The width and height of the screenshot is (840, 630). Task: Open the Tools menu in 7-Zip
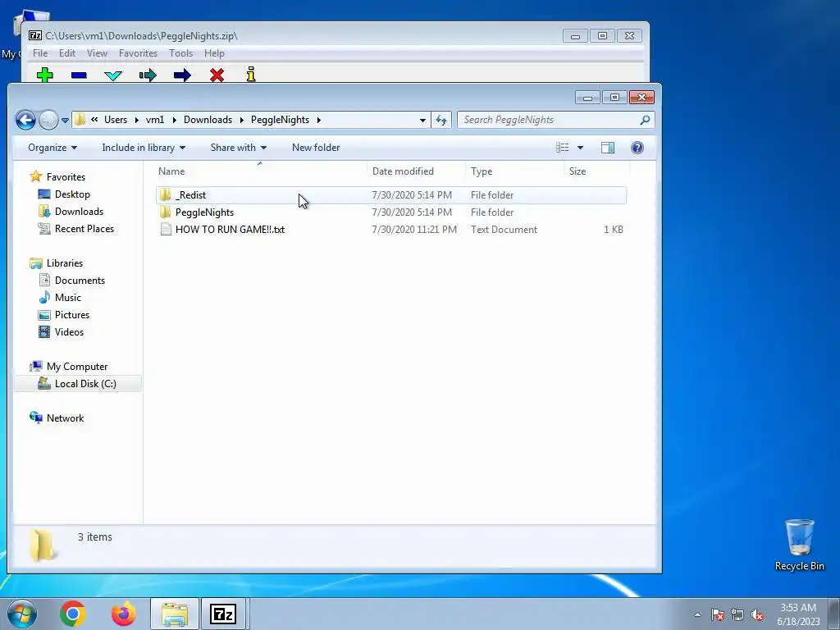[180, 53]
